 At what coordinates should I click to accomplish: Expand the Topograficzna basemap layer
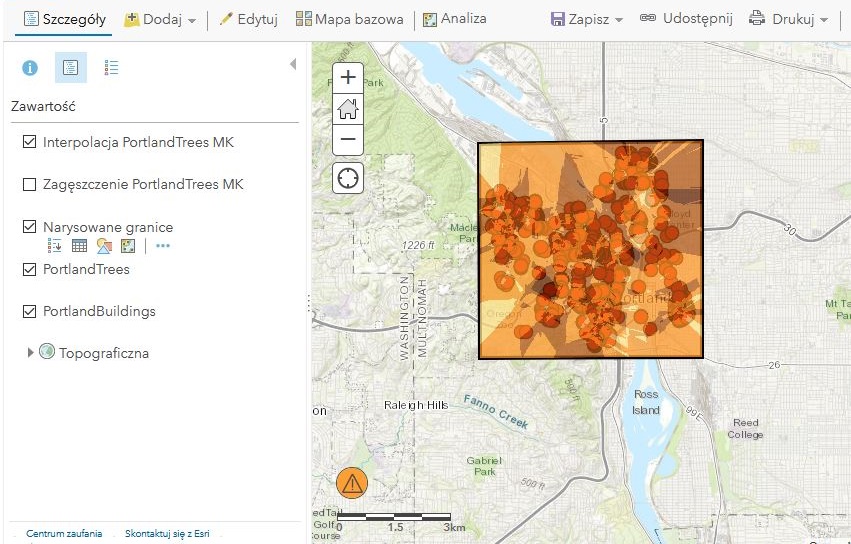(30, 352)
